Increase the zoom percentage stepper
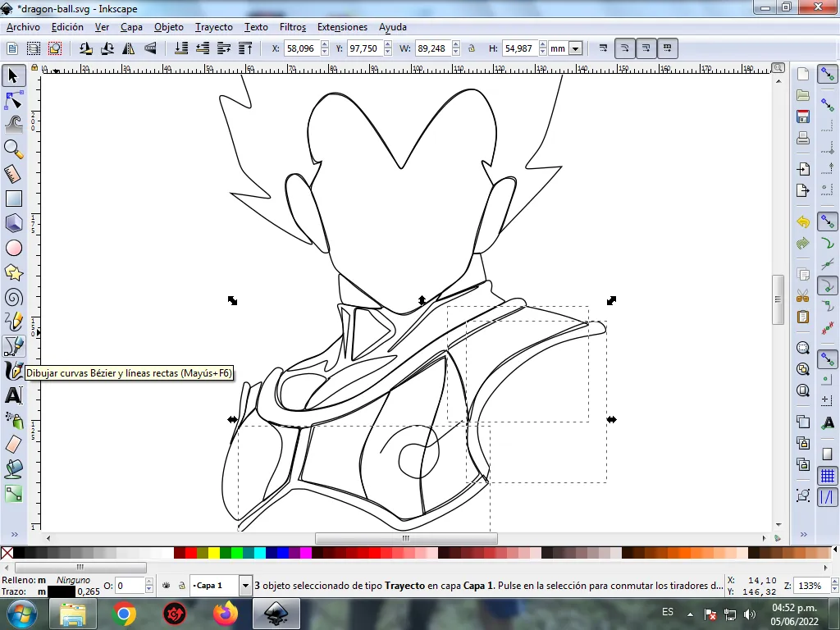Screen dimensions: 840x630 coord(834,582)
